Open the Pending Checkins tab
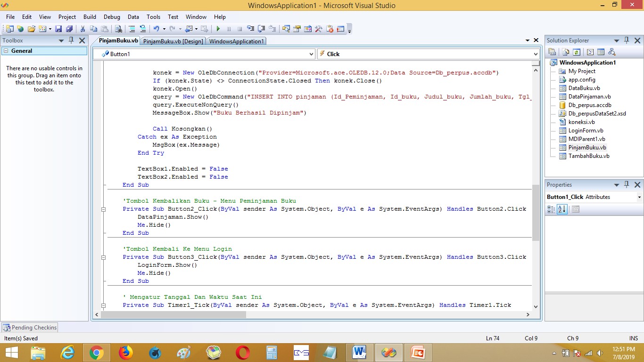Image resolution: width=644 pixels, height=362 pixels. (x=30, y=328)
